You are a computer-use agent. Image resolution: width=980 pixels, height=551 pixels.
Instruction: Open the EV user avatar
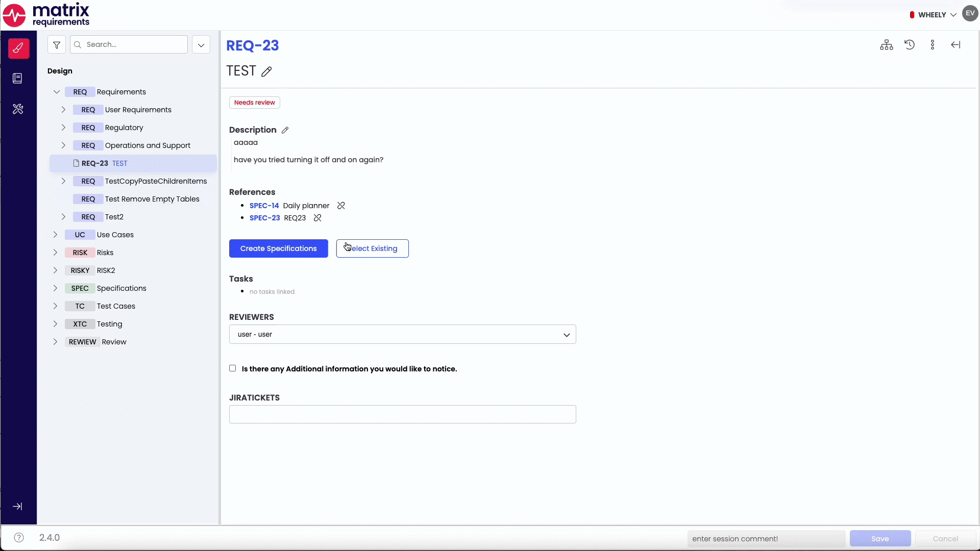tap(970, 14)
